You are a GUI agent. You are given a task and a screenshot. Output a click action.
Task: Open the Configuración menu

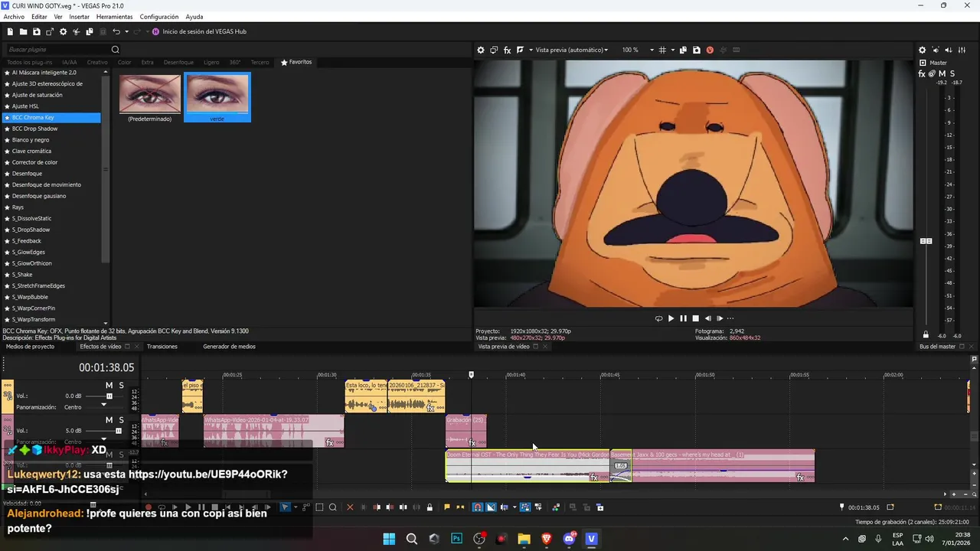tap(159, 17)
